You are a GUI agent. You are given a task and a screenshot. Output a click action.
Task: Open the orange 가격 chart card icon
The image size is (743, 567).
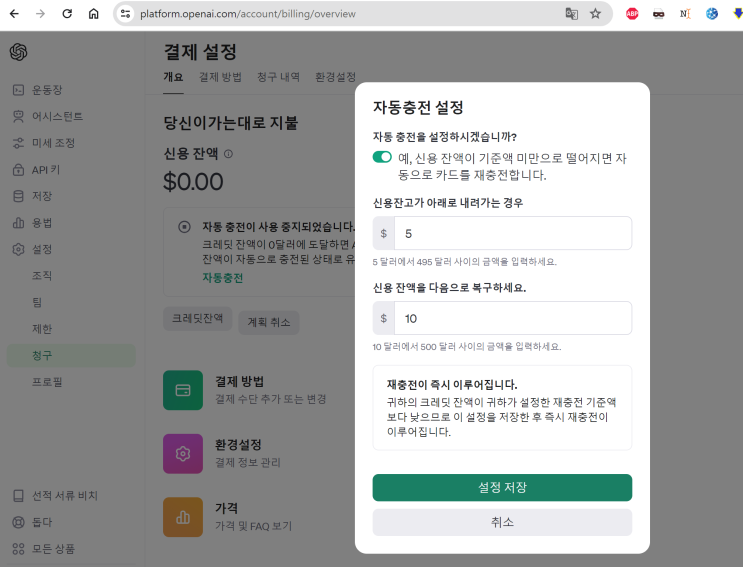[x=183, y=517]
